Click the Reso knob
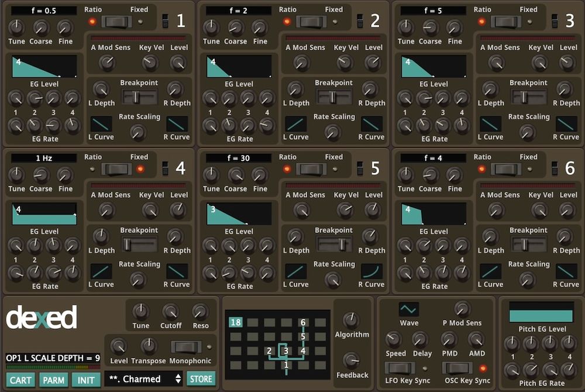The height and width of the screenshot is (392, 585). tap(200, 311)
